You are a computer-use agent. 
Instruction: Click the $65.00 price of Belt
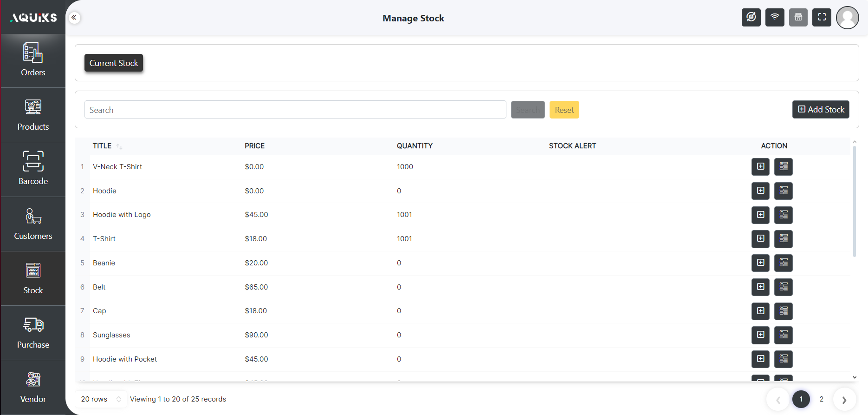click(256, 287)
